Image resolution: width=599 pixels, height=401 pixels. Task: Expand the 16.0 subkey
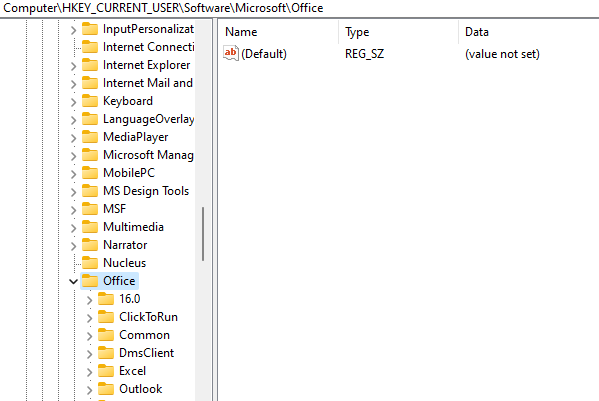click(89, 300)
